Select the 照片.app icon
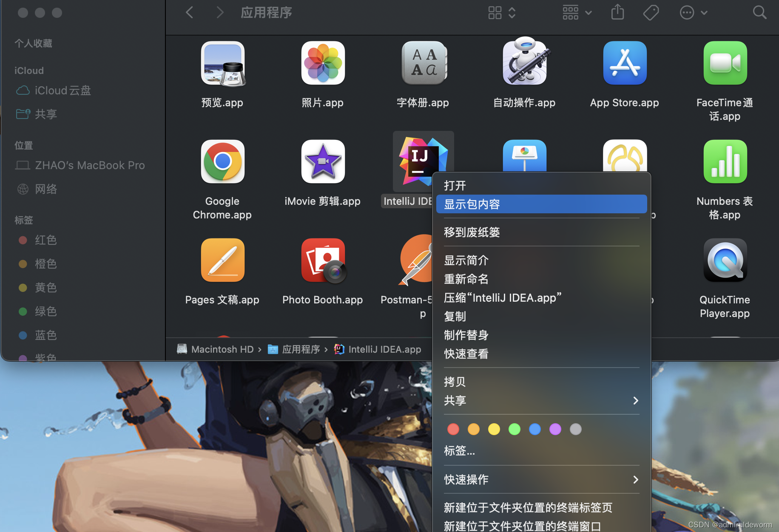The height and width of the screenshot is (532, 779). click(323, 63)
